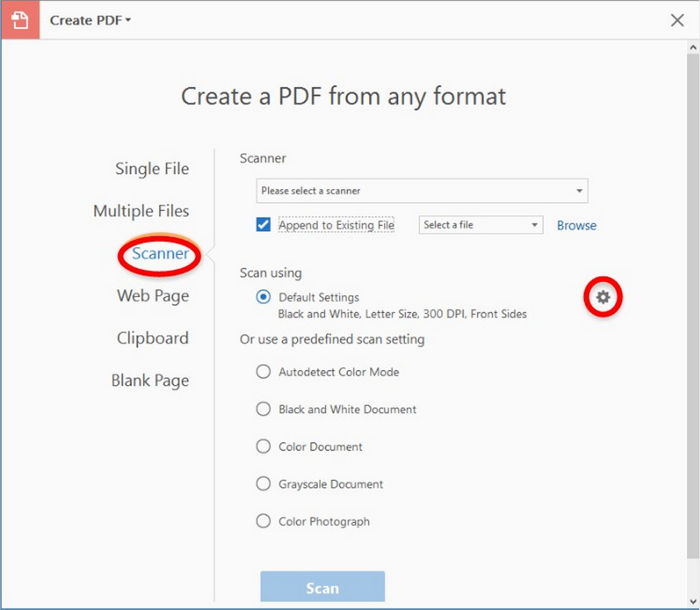
Task: Select Black and White Document scanning
Action: click(264, 409)
